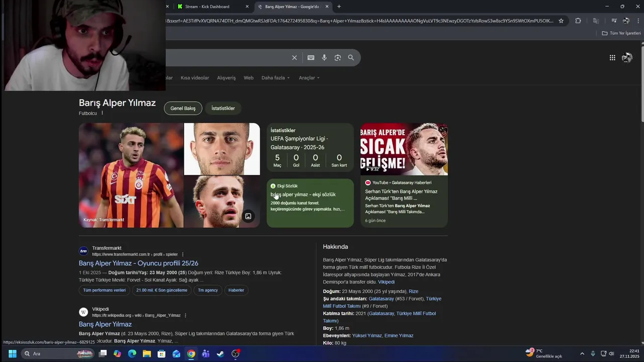Viewport: 644px width, 362px height.
Task: Open more options beside Futbolcu label
Action: click(x=102, y=113)
